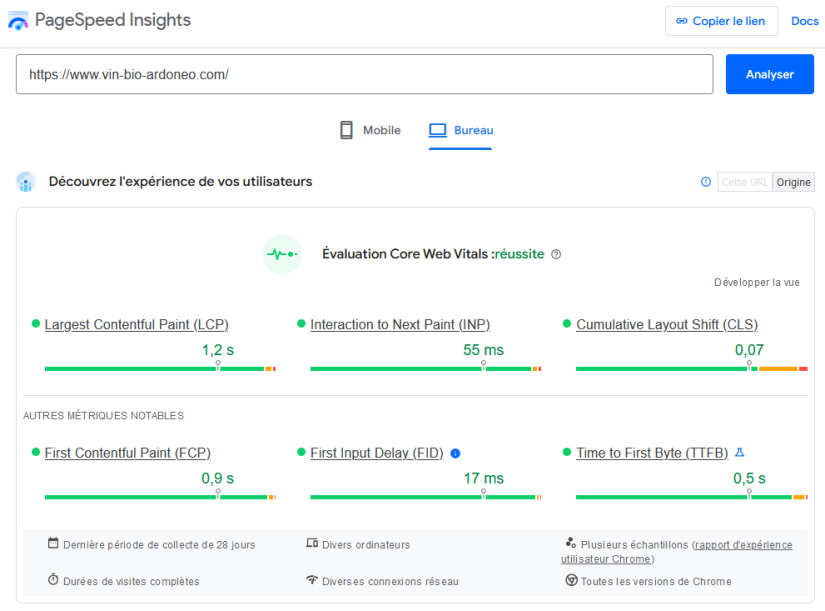Click the LCP distribution bar

[160, 369]
